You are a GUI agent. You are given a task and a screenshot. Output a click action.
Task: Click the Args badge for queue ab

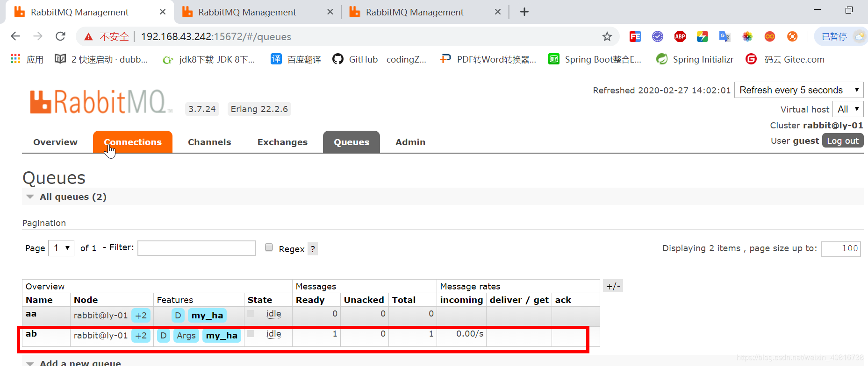point(186,336)
